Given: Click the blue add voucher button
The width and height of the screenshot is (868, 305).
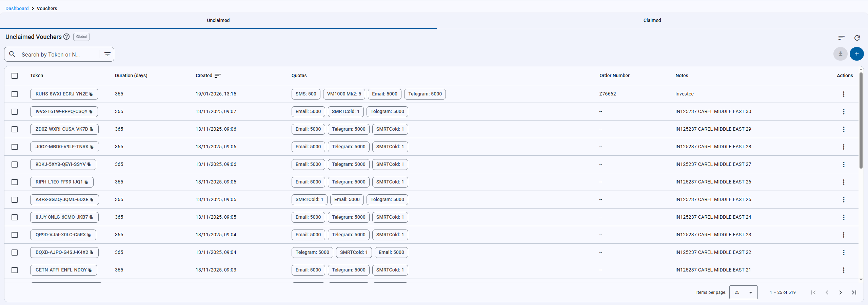Looking at the screenshot, I should click(x=856, y=54).
